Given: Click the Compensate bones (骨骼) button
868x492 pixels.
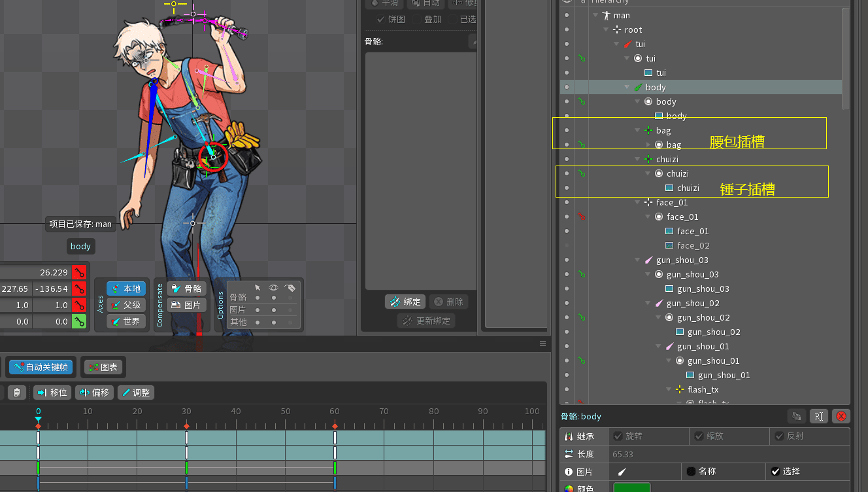Looking at the screenshot, I should pyautogui.click(x=186, y=289).
